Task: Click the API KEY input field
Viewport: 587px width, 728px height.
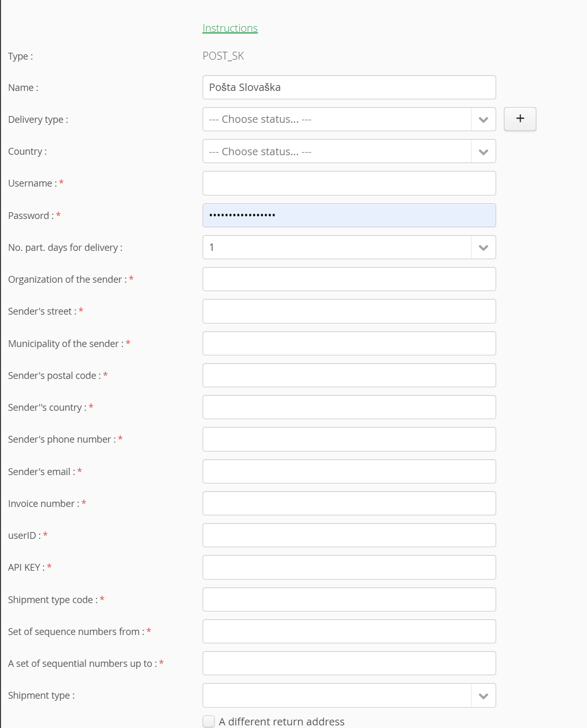Action: (x=349, y=568)
